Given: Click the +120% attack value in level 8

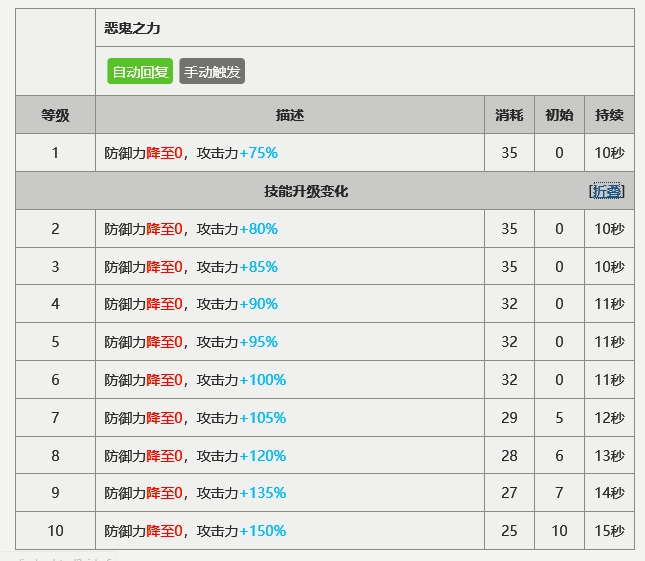Looking at the screenshot, I should pyautogui.click(x=262, y=456).
